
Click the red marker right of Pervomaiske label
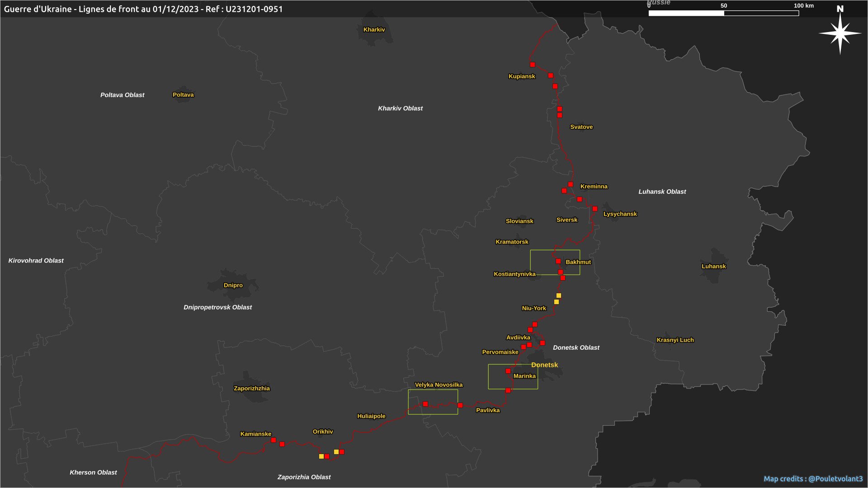pos(524,347)
